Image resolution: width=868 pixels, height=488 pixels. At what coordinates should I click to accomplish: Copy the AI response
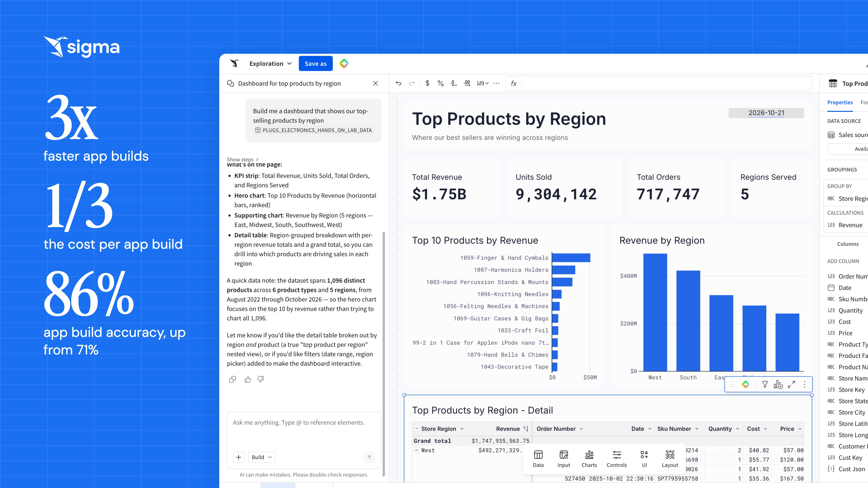(x=232, y=380)
